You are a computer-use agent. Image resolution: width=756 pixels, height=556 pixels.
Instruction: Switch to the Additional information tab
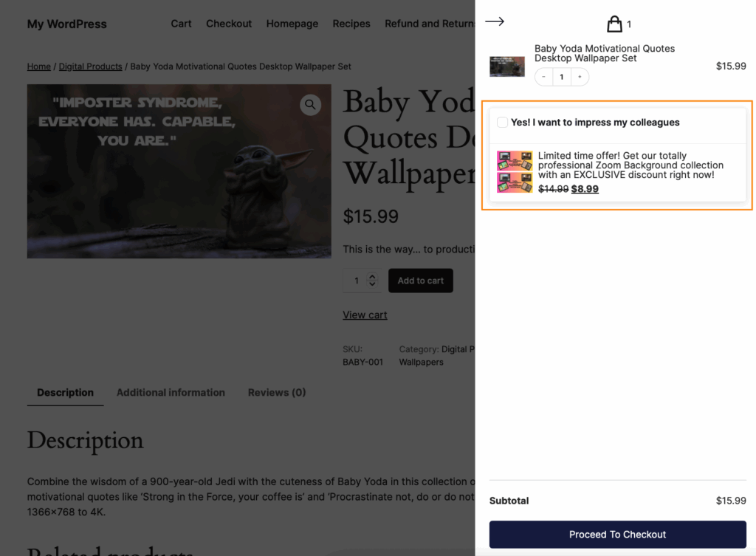click(171, 393)
